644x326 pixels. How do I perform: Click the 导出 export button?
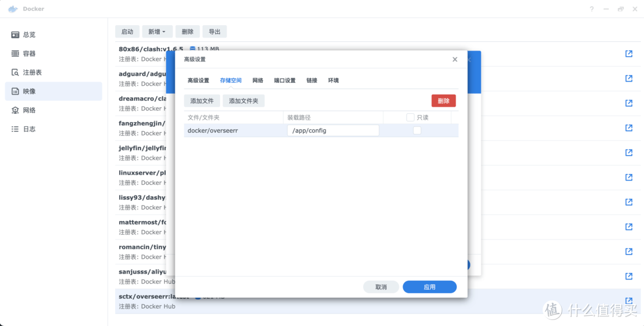click(x=215, y=32)
